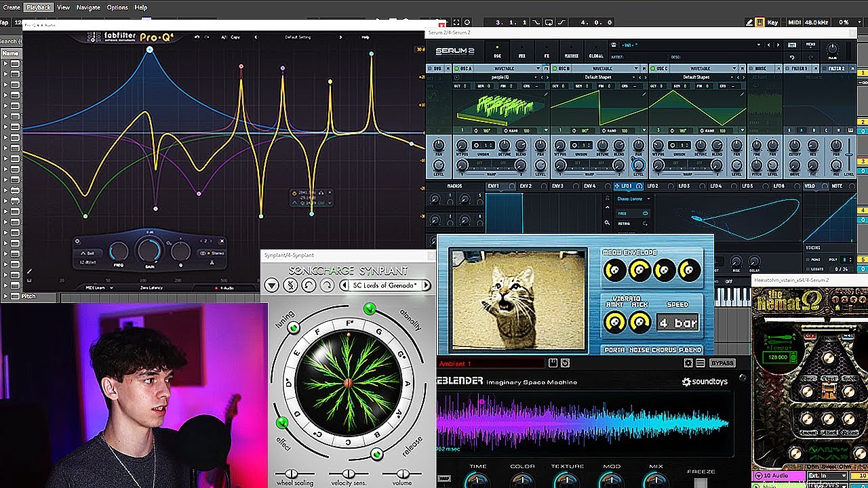Viewport: 868px width, 488px height.
Task: Select the green EQ band node at bottom
Action: [85, 216]
